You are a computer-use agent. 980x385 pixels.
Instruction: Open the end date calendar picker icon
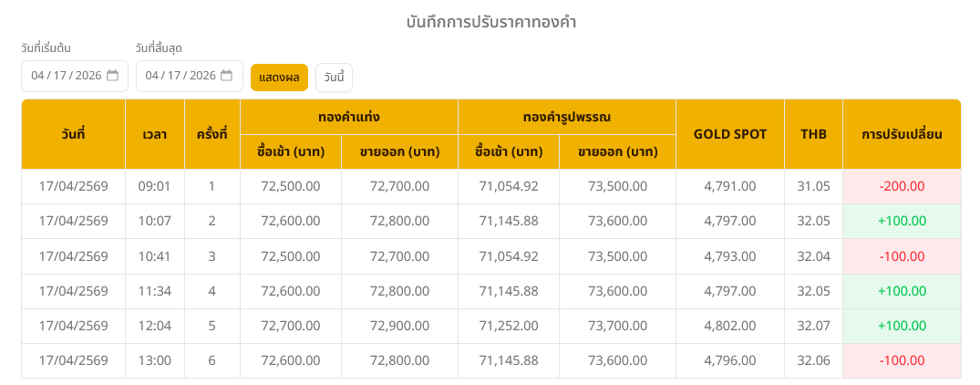[227, 76]
